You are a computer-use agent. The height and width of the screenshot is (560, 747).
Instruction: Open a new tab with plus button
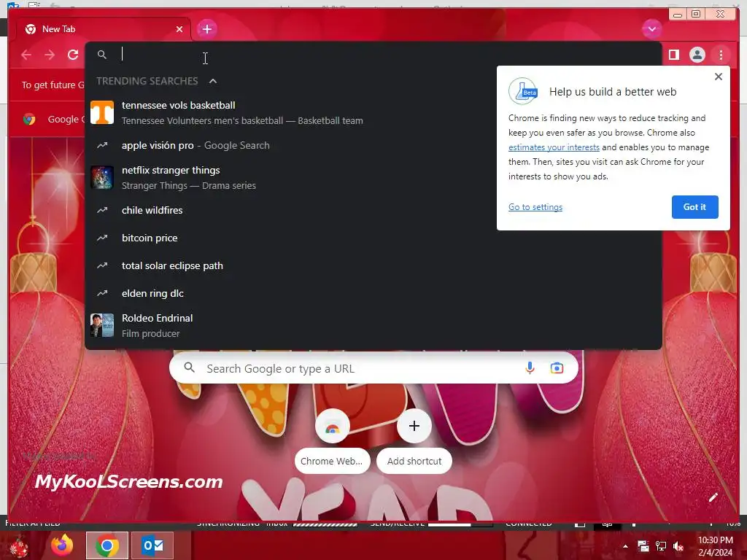206,29
